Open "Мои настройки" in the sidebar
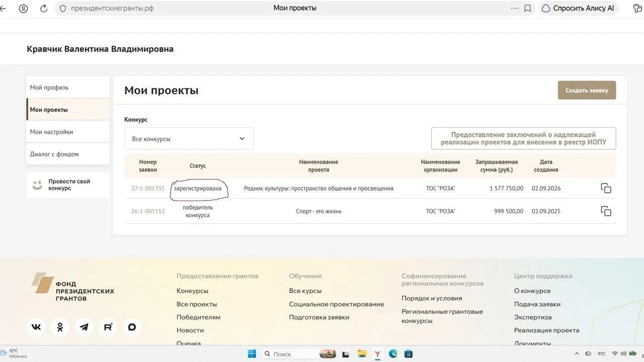The image size is (644, 362). point(68,132)
